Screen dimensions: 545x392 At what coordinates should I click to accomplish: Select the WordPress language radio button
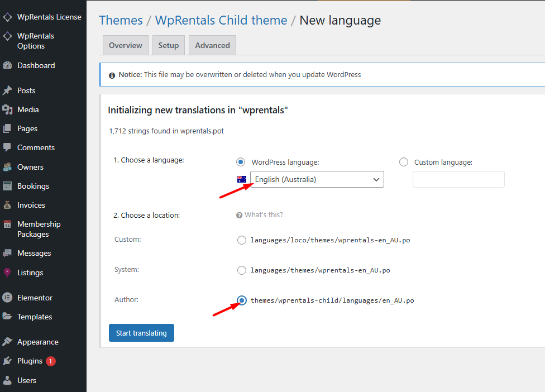tap(241, 162)
